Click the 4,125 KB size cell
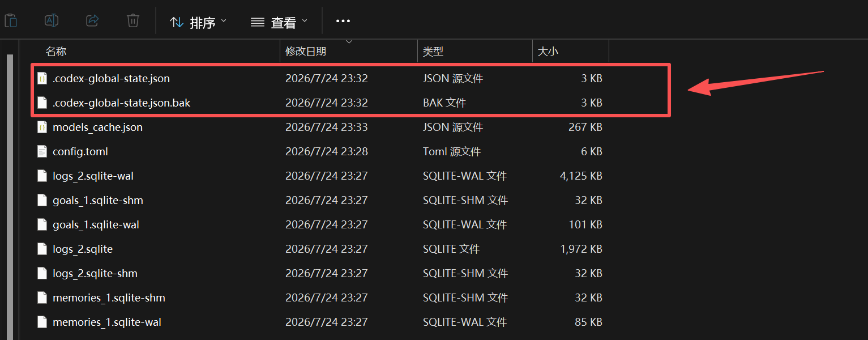This screenshot has width=868, height=340. coord(581,176)
